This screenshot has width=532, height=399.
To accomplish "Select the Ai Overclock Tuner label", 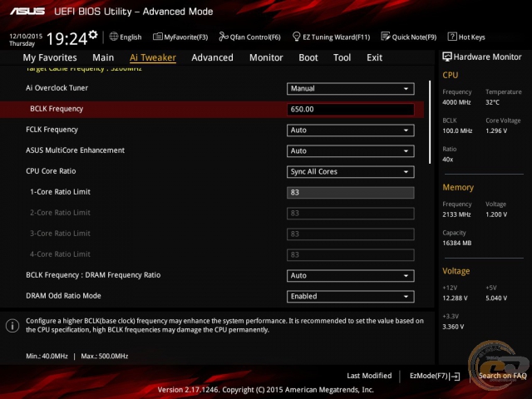I will pos(57,88).
